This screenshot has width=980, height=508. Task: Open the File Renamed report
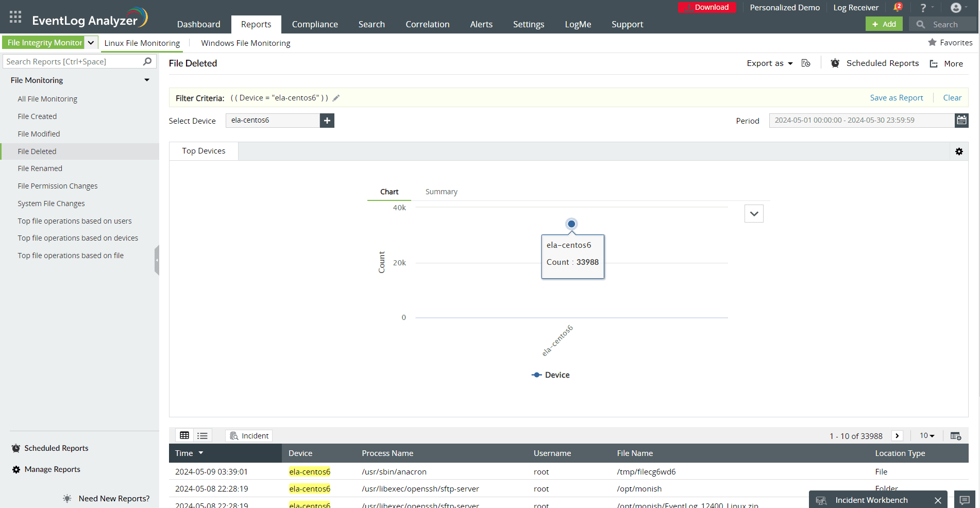pyautogui.click(x=40, y=168)
